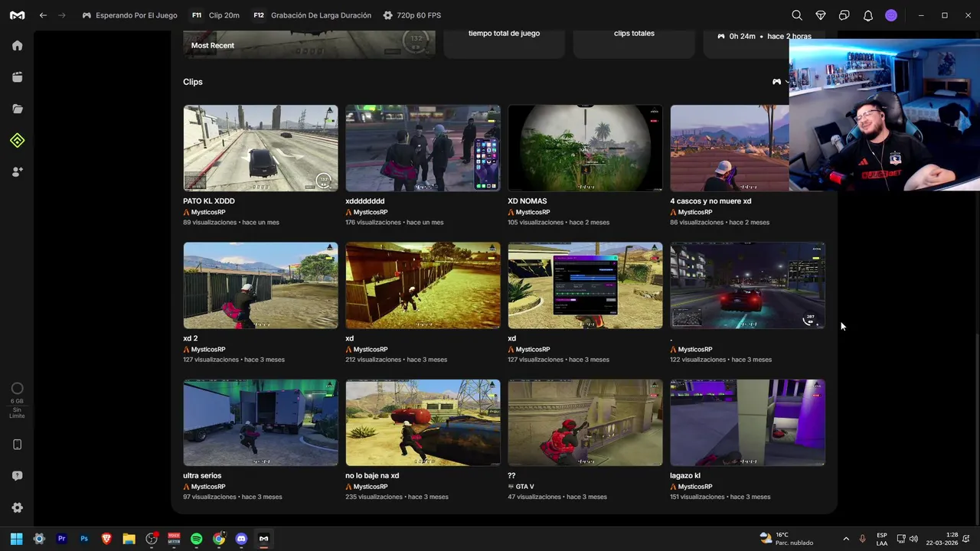Click F12 Grabación De Larga Duración
980x551 pixels.
click(x=312, y=15)
